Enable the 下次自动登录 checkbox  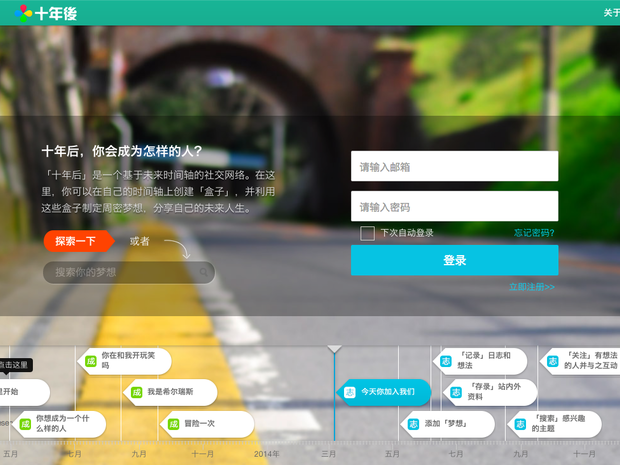367,233
